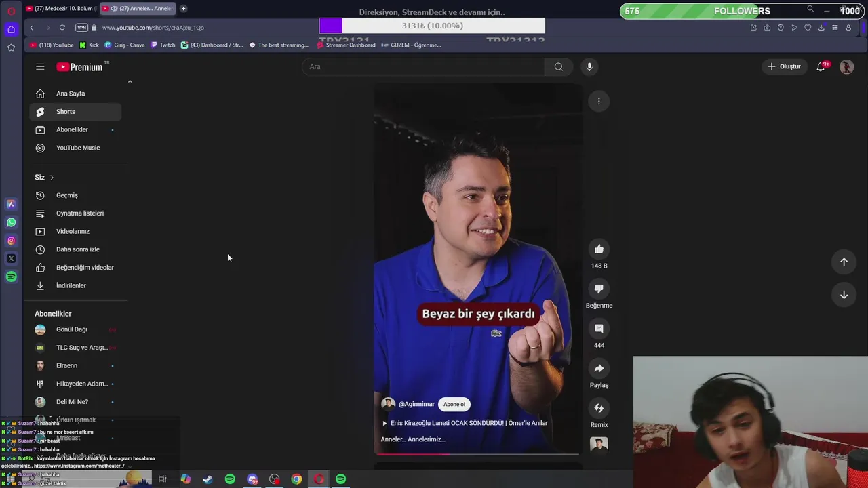Open Steam from the taskbar
This screenshot has width=868, height=488.
pyautogui.click(x=208, y=479)
